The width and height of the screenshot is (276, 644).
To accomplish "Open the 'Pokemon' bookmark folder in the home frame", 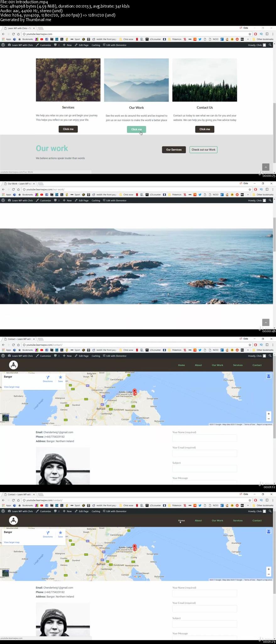I will (175, 39).
